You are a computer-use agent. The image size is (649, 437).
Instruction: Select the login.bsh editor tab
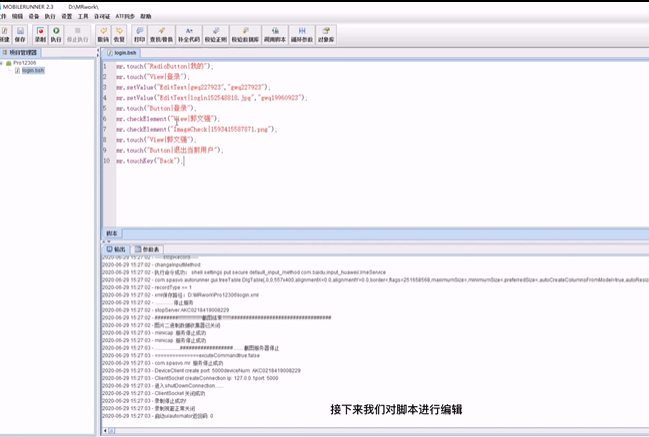pos(123,52)
